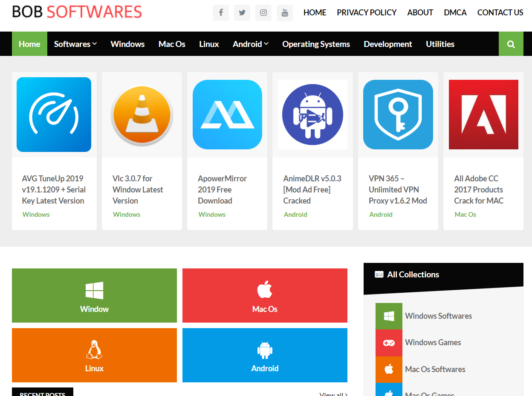Open AnimeDLR v5.0.3 Cracked title
Viewport: 532px width, 396px height.
[312, 189]
